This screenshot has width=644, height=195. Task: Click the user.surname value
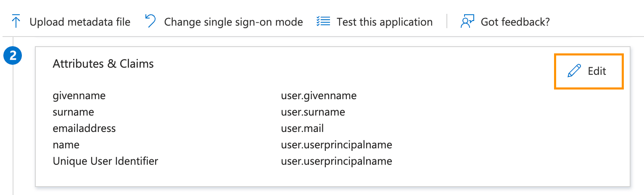pyautogui.click(x=313, y=112)
